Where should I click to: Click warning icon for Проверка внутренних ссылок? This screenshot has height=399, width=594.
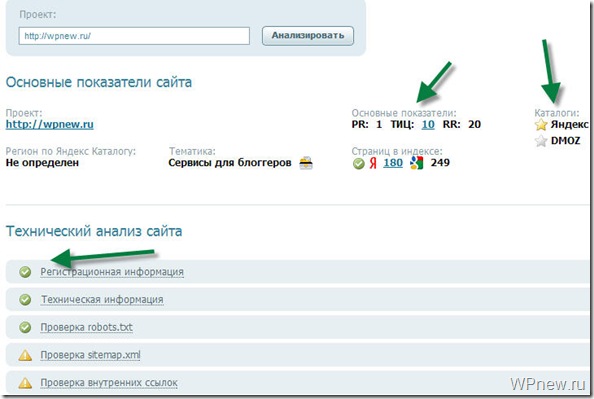25,383
